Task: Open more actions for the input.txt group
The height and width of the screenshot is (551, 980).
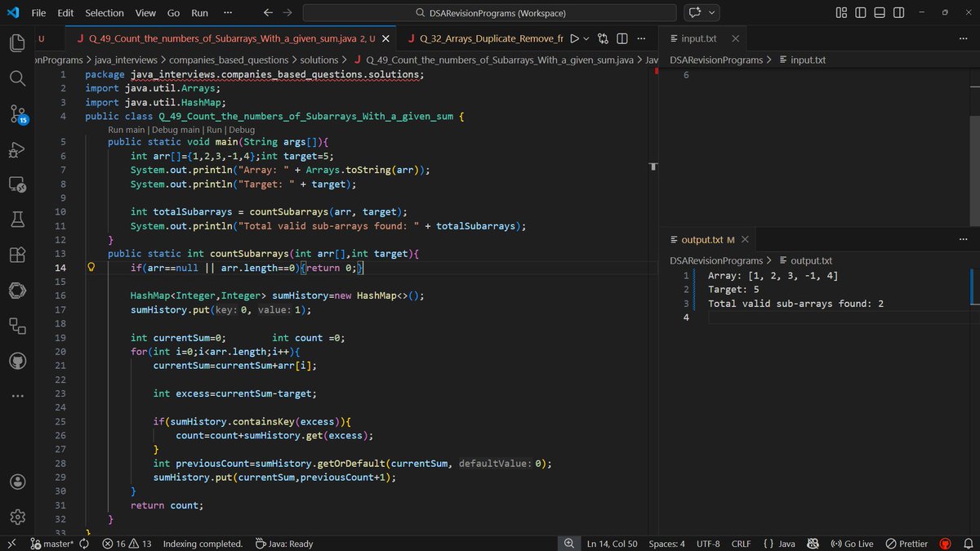Action: click(962, 38)
